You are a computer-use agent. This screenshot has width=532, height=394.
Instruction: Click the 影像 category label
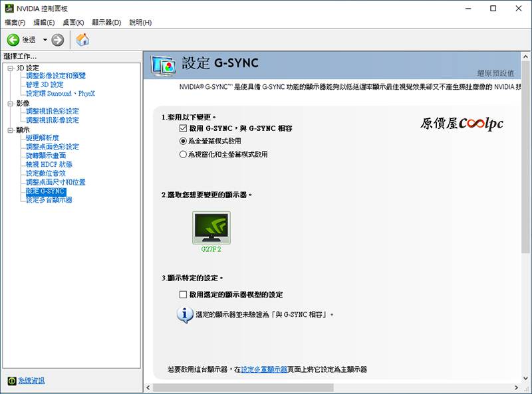click(23, 103)
